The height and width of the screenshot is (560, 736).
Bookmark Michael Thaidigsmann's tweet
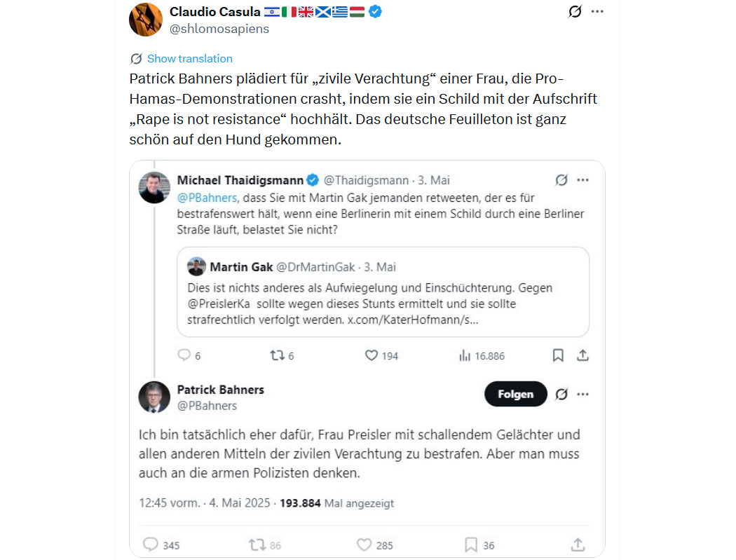558,355
